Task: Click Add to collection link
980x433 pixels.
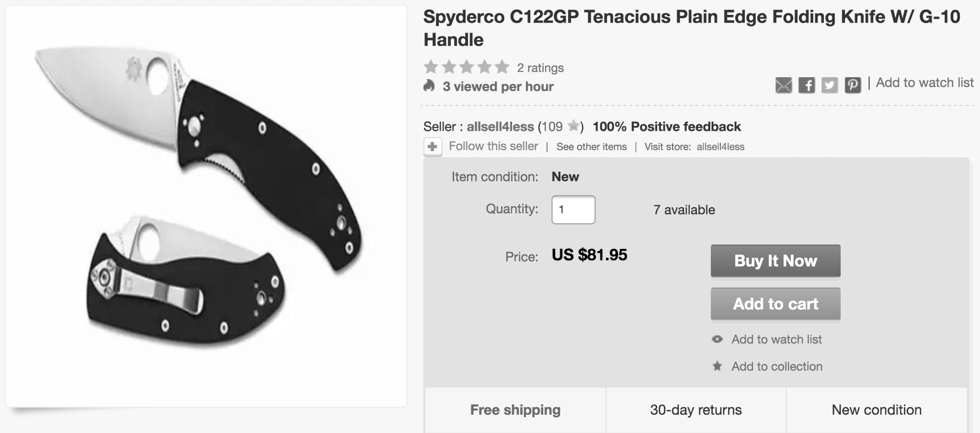Action: 776,366
